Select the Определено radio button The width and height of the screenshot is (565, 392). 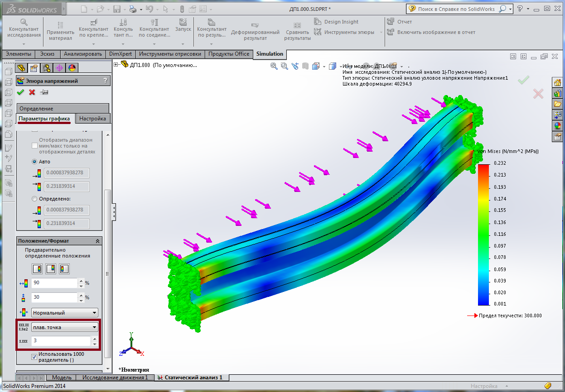coord(34,199)
